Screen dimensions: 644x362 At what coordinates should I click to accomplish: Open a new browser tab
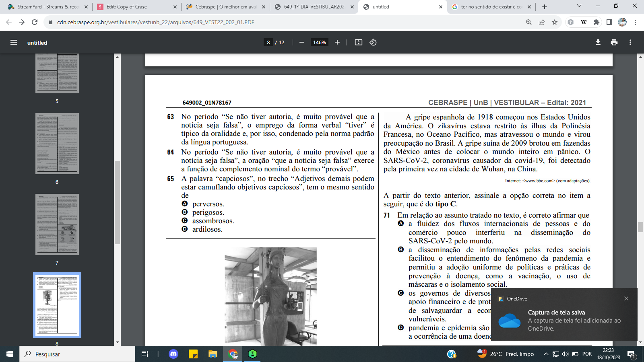click(x=545, y=7)
